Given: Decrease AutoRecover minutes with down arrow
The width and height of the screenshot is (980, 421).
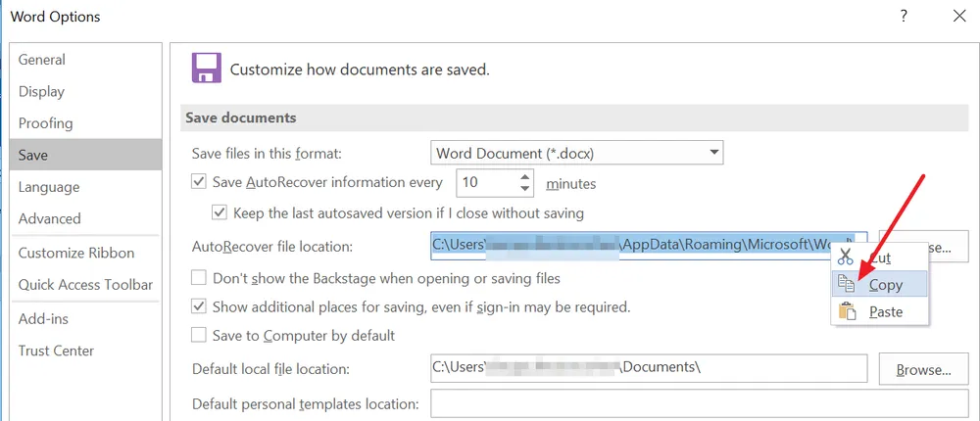Looking at the screenshot, I should (x=525, y=189).
